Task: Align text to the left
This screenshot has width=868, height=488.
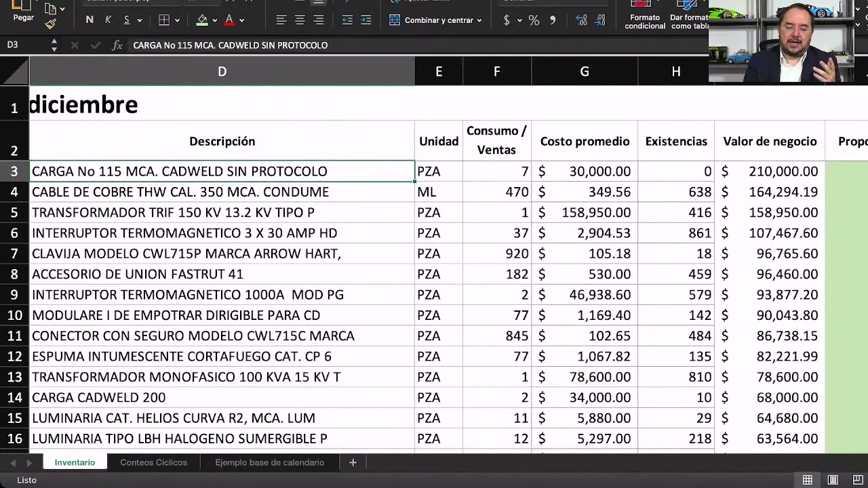Action: (x=281, y=20)
